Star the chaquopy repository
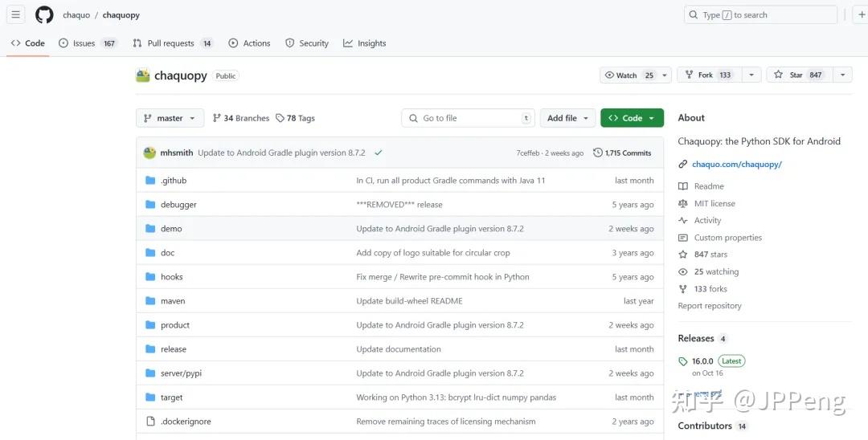This screenshot has height=440, width=868. pos(799,75)
